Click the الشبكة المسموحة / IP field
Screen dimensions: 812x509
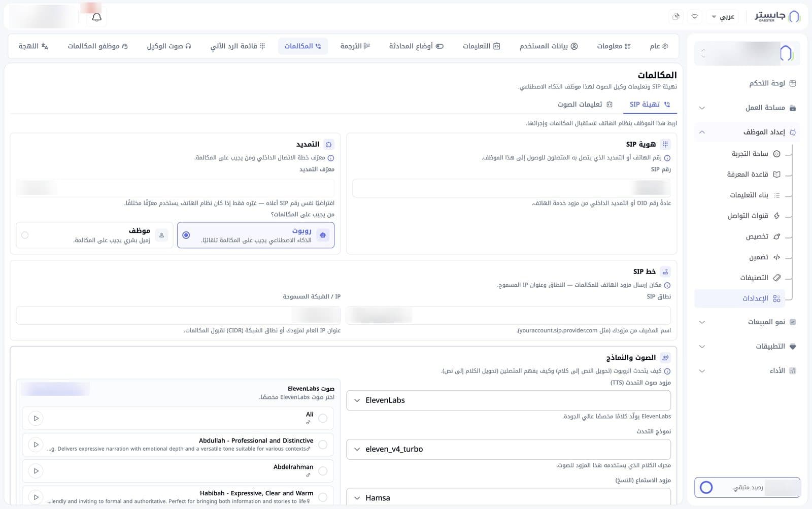tap(178, 315)
